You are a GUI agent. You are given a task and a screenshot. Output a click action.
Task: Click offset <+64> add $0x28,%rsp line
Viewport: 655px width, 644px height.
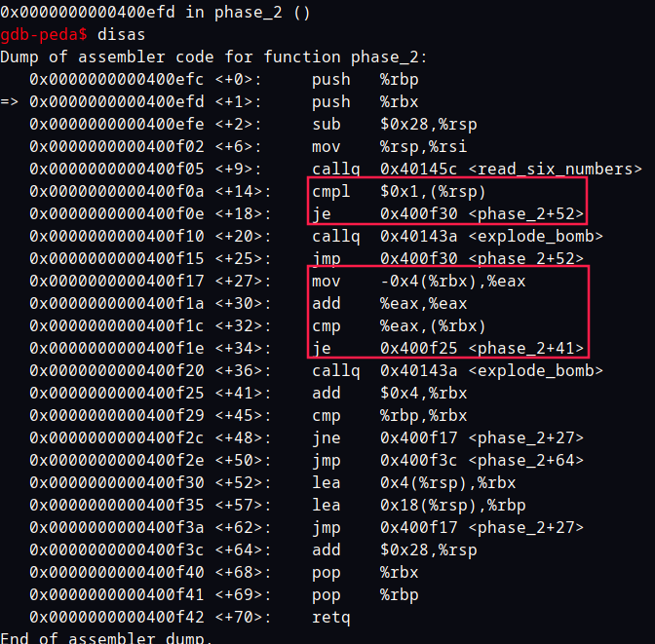253,550
